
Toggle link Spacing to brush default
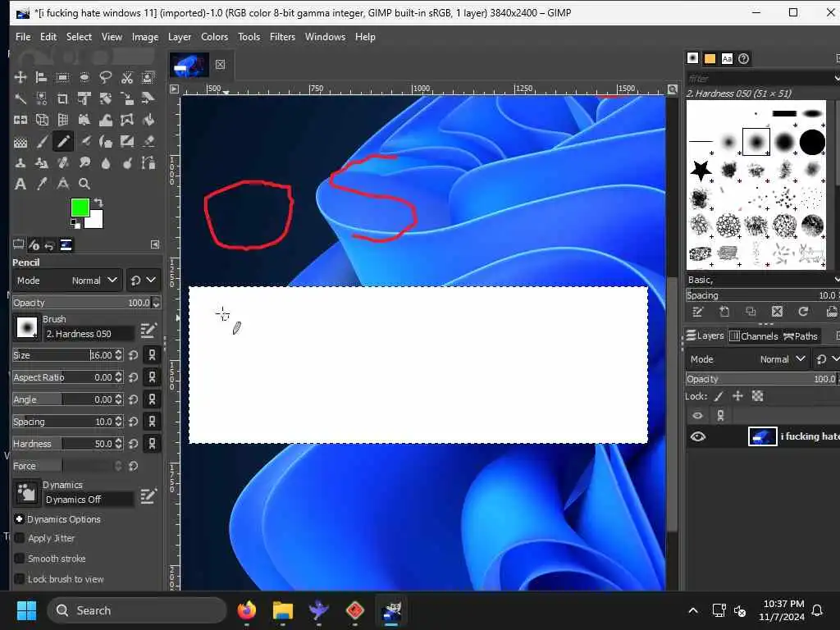pyautogui.click(x=152, y=422)
